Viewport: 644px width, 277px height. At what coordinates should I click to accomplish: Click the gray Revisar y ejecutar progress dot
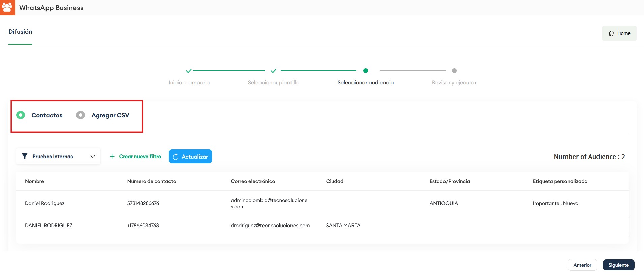click(x=454, y=71)
